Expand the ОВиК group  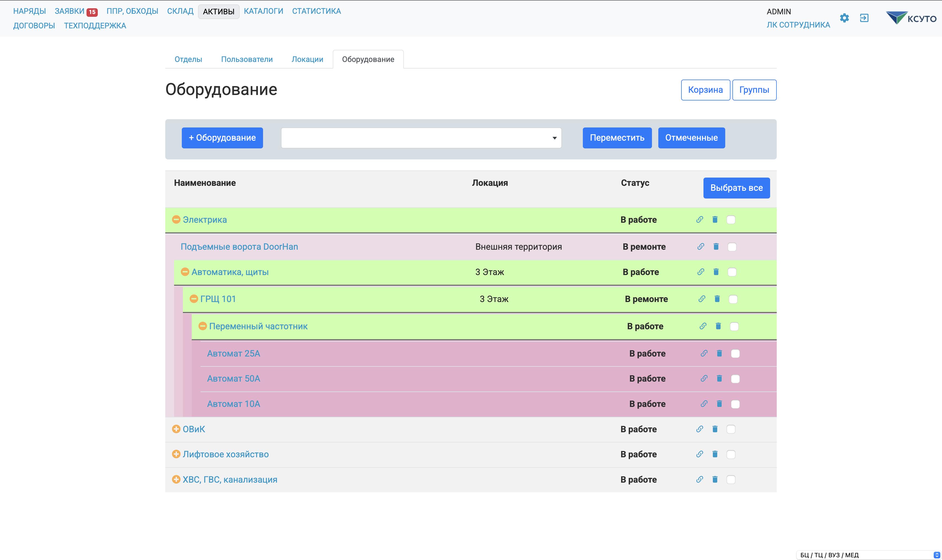176,429
